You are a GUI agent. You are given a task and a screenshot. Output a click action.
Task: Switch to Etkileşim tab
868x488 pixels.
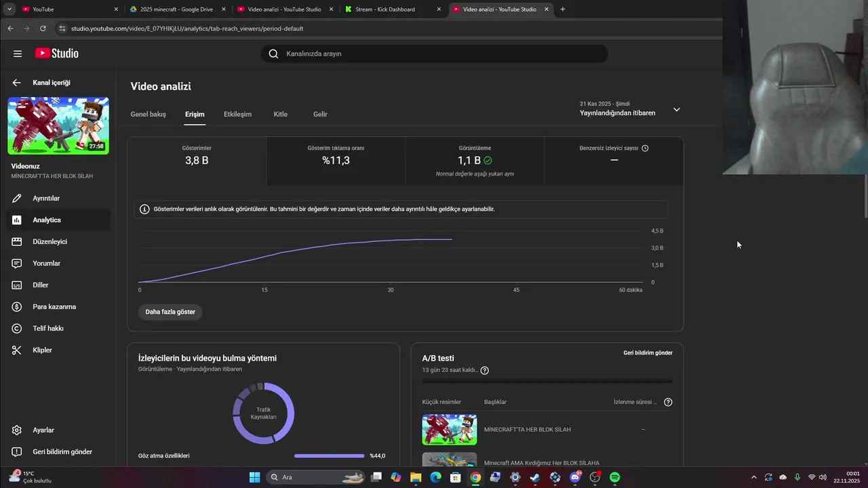coord(237,115)
